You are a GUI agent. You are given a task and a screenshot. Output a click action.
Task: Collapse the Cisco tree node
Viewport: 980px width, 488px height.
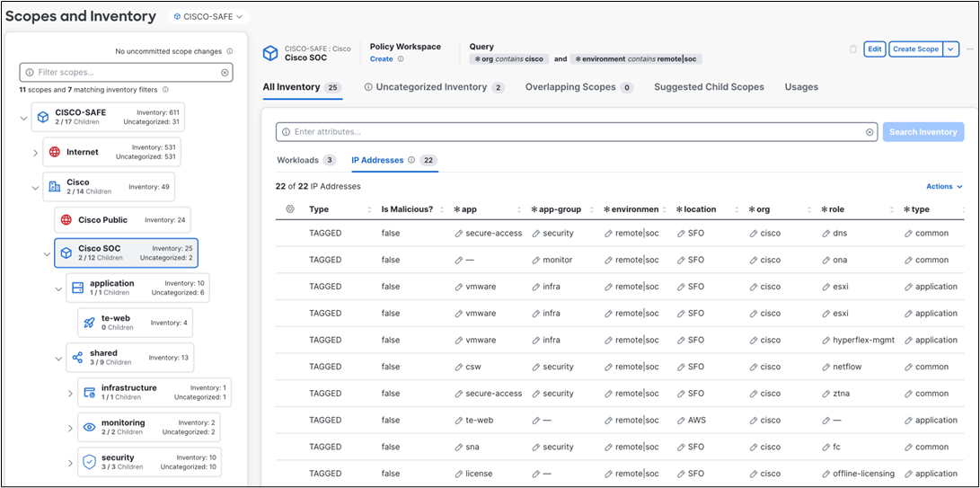click(36, 187)
